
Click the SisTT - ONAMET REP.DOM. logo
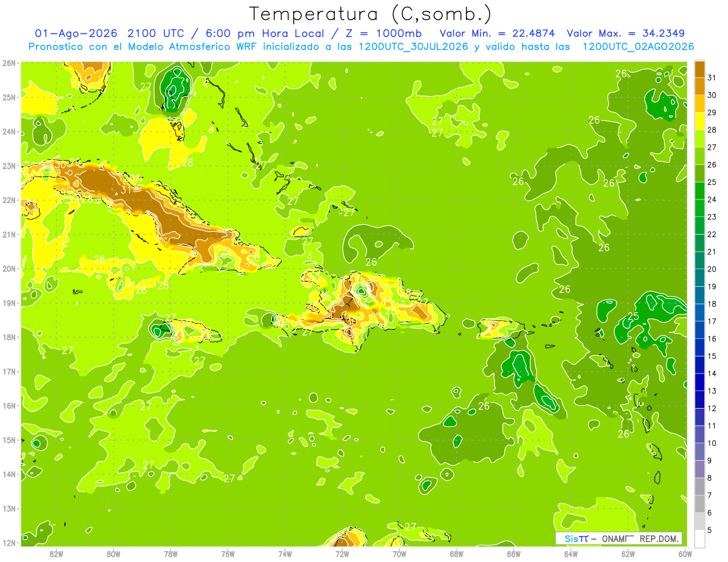click(x=619, y=538)
